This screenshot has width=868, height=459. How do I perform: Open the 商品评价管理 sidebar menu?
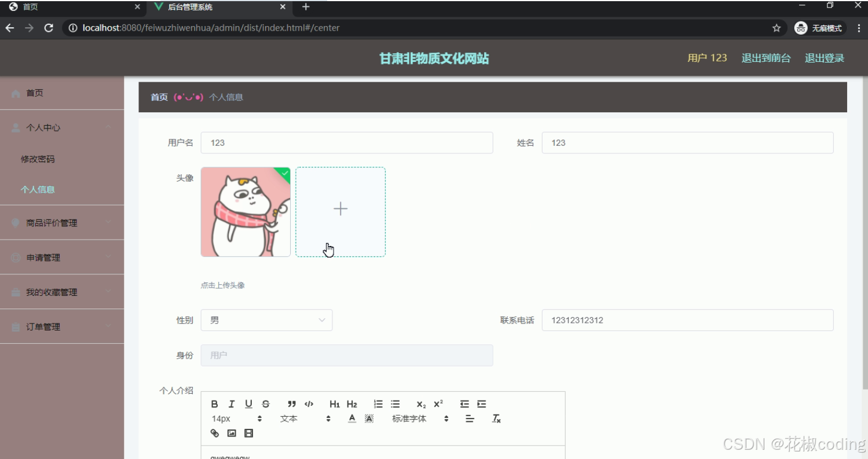(x=62, y=222)
